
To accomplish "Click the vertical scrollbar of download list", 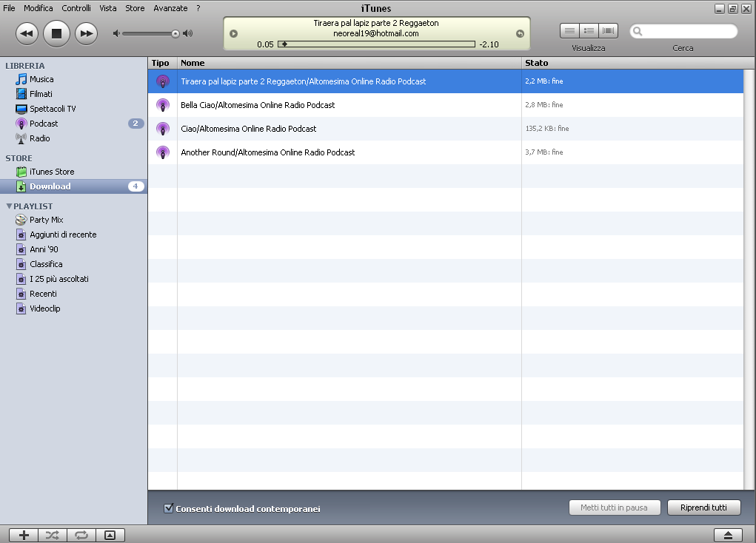I will point(749,280).
